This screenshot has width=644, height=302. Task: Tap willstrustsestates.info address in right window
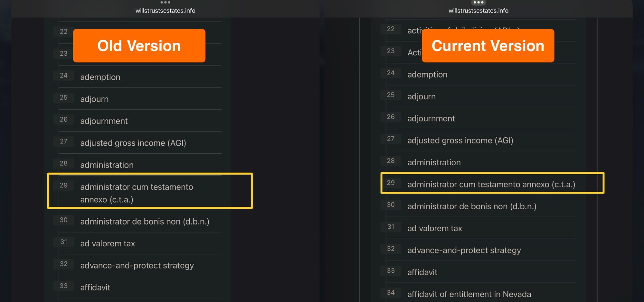pos(478,11)
